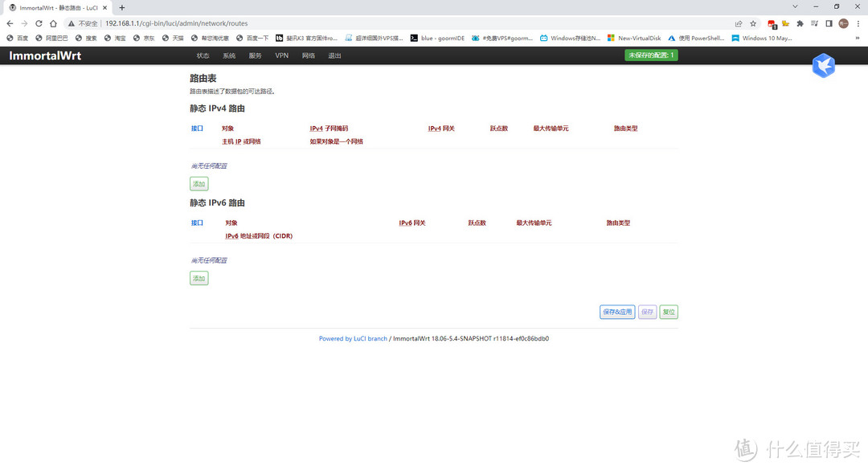The height and width of the screenshot is (470, 868).
Task: Open the new tab plus button
Action: pos(122,7)
